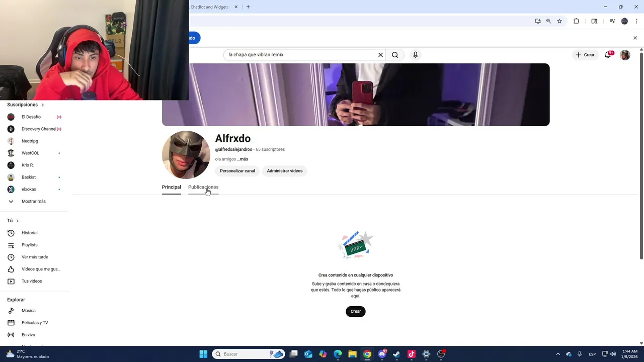The width and height of the screenshot is (644, 362).
Task: Click the page vertical scrollbar
Action: pyautogui.click(x=641, y=156)
